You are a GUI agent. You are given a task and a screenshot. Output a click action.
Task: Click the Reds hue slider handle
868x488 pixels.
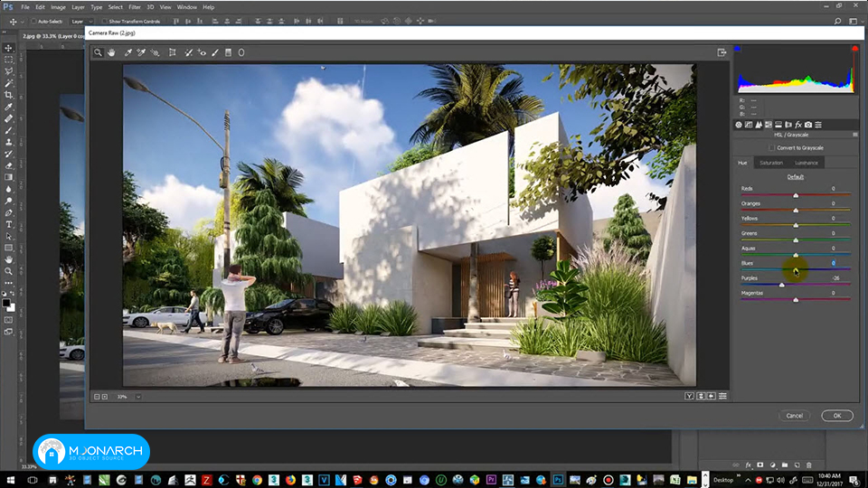pyautogui.click(x=796, y=195)
